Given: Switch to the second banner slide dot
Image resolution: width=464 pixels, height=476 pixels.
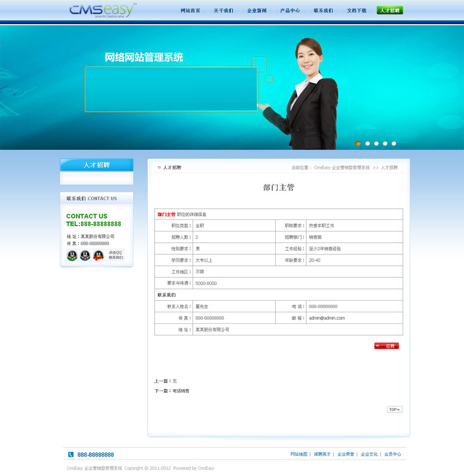Looking at the screenshot, I should pos(367,143).
